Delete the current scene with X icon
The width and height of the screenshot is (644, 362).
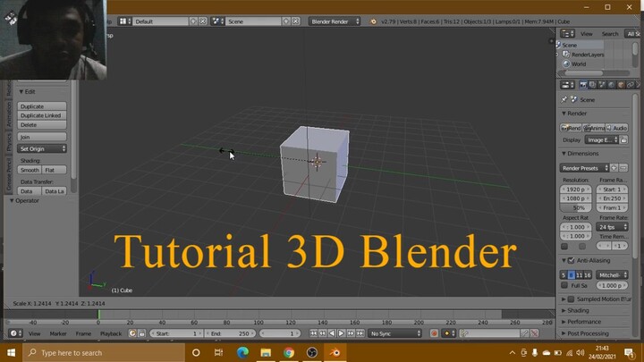coord(295,21)
